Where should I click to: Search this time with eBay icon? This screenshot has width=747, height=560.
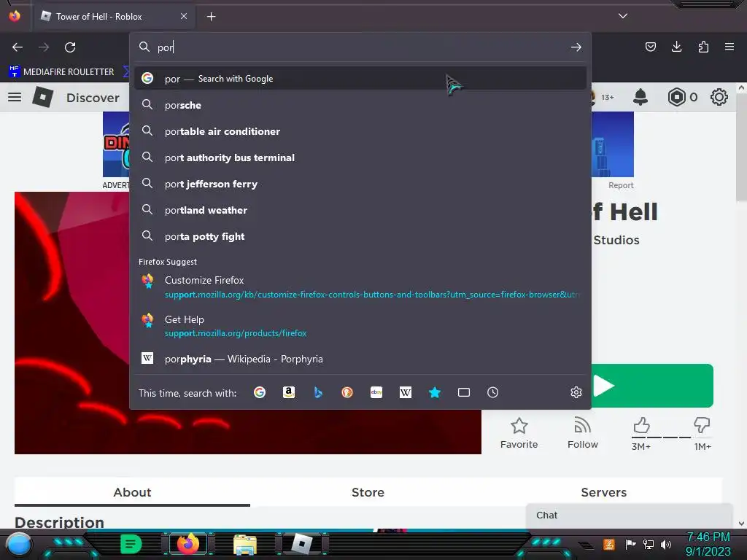tap(376, 392)
